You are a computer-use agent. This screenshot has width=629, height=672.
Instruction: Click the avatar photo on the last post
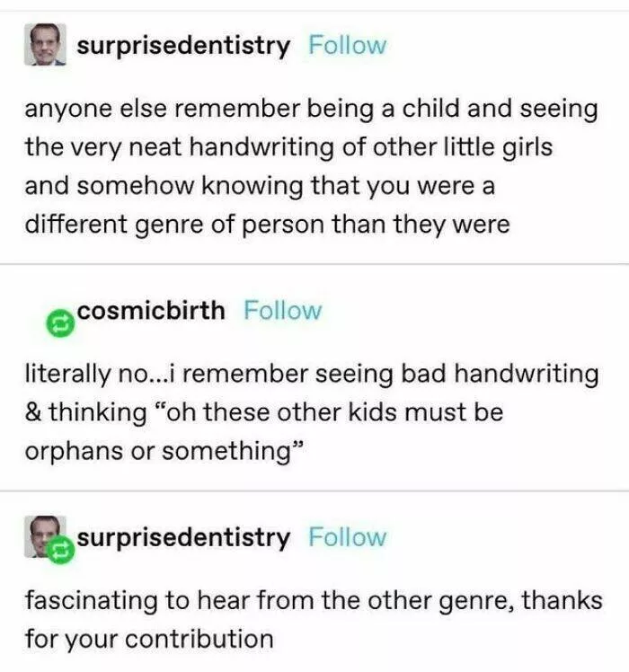coord(40,535)
